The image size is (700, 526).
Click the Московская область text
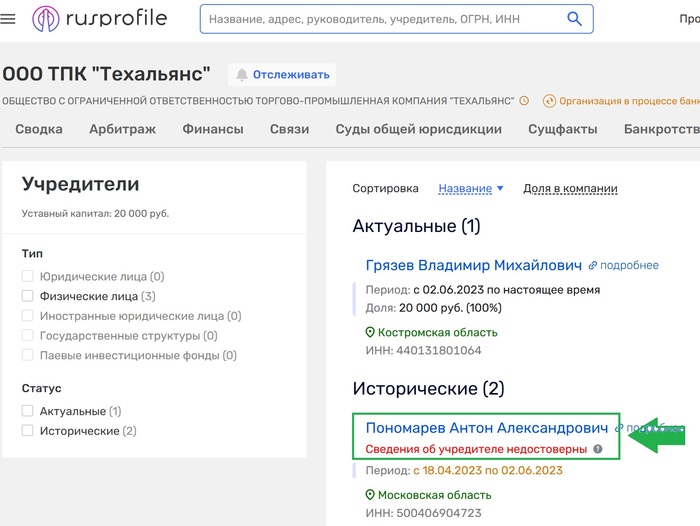[x=434, y=495]
